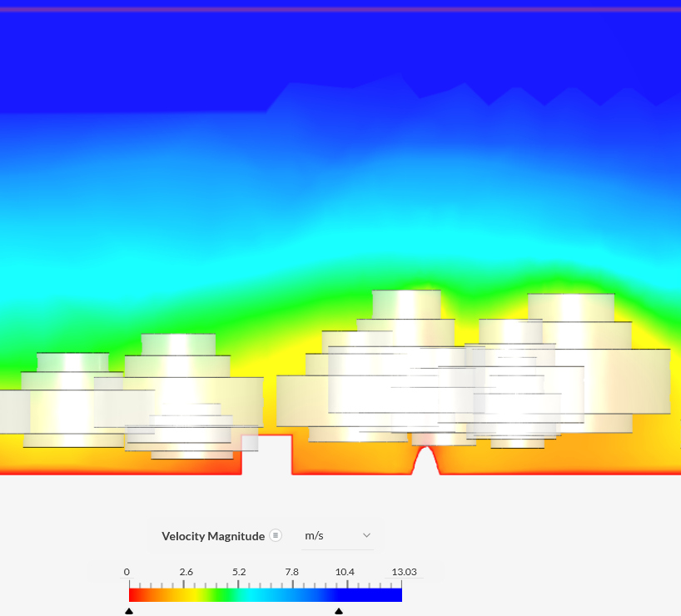681x616 pixels.
Task: Click the circular icon beside Velocity Magnitude
Action: (x=276, y=535)
